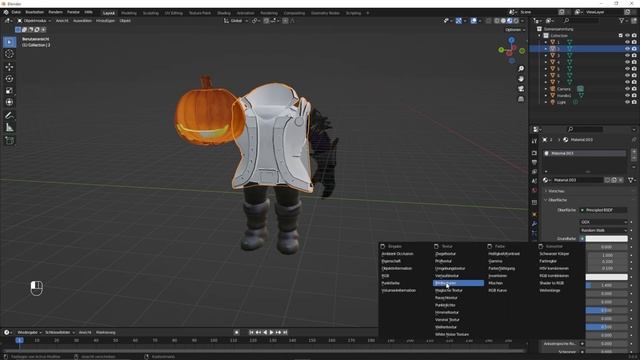Choose RGB Kurve color node

pos(498,290)
